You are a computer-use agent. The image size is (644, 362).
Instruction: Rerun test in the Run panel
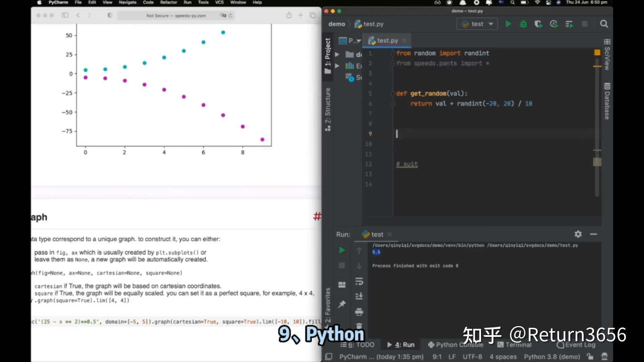tap(342, 250)
